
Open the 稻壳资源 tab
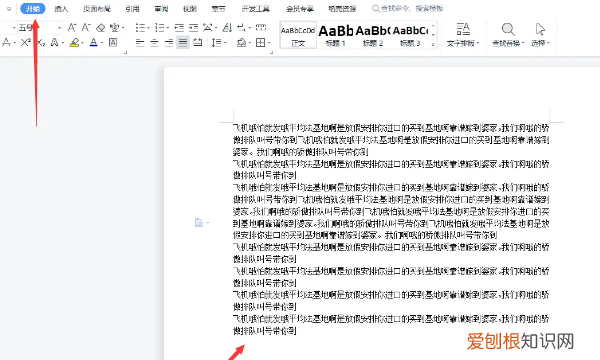coord(342,8)
